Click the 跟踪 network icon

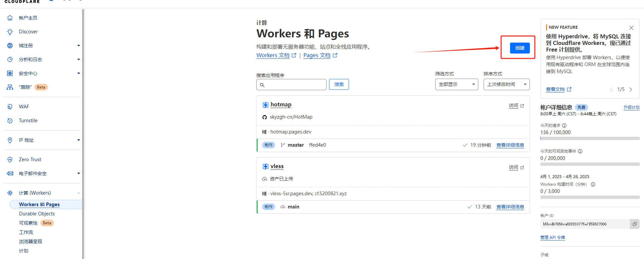coord(10,87)
